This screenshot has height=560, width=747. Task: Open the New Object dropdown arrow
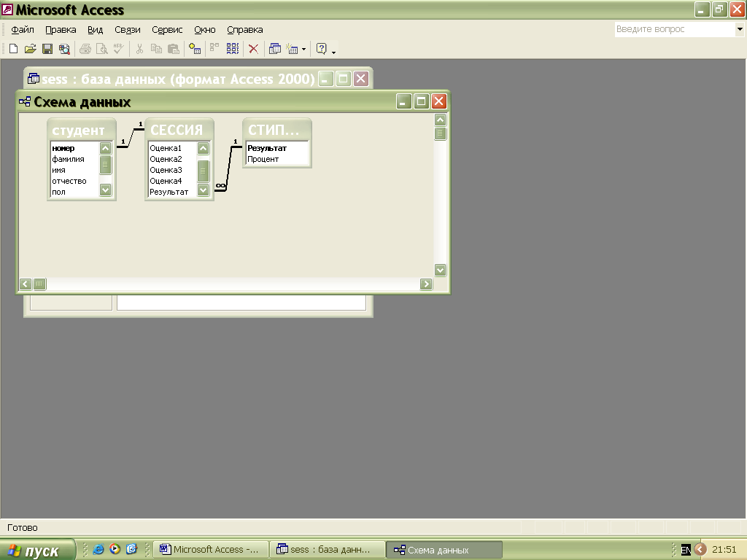(303, 49)
